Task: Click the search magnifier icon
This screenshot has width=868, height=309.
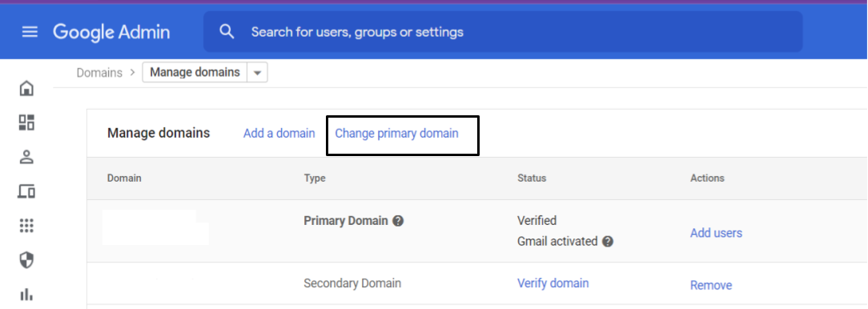Action: coord(227,31)
